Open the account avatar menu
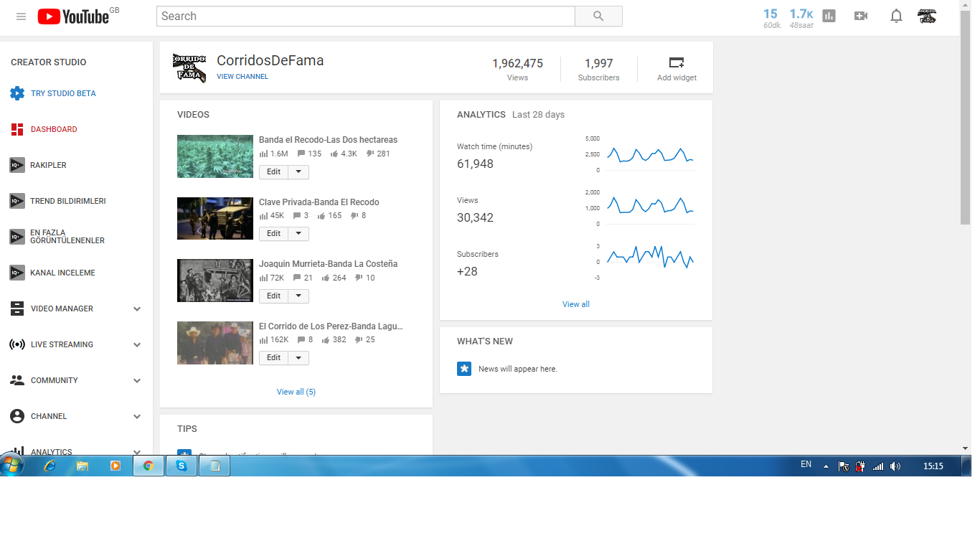Screen dimensions: 980x551 coord(927,16)
